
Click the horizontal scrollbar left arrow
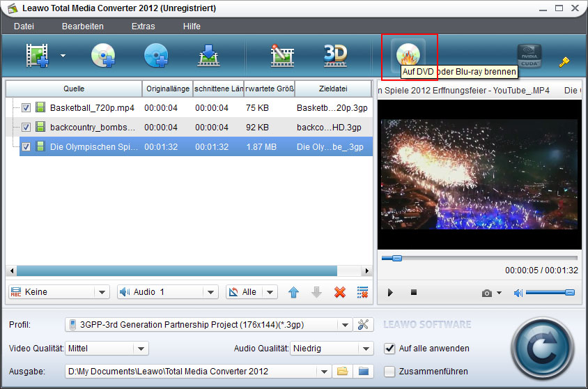pos(12,270)
